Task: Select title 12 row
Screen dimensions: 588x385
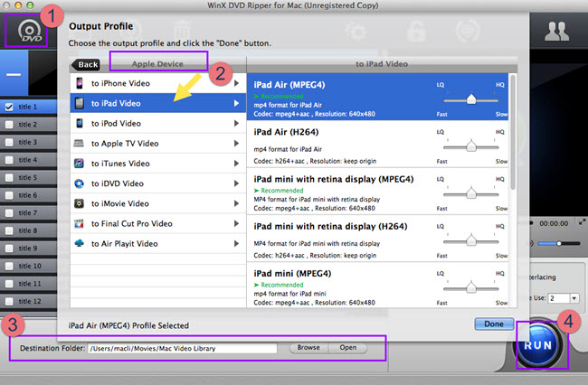Action: (x=29, y=301)
